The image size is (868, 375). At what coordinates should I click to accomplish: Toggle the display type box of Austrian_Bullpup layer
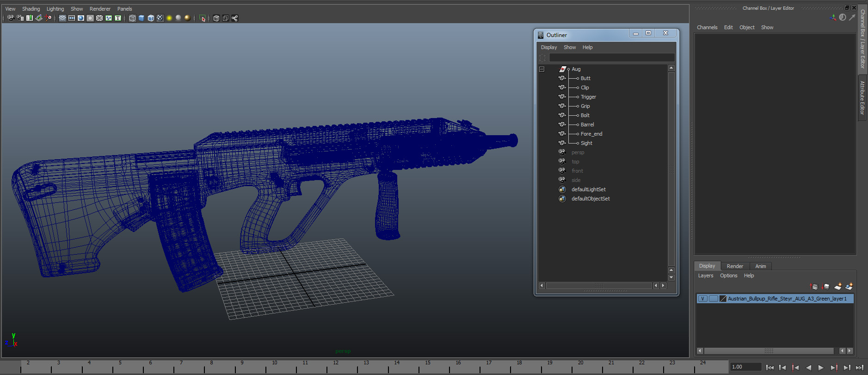[x=714, y=299]
